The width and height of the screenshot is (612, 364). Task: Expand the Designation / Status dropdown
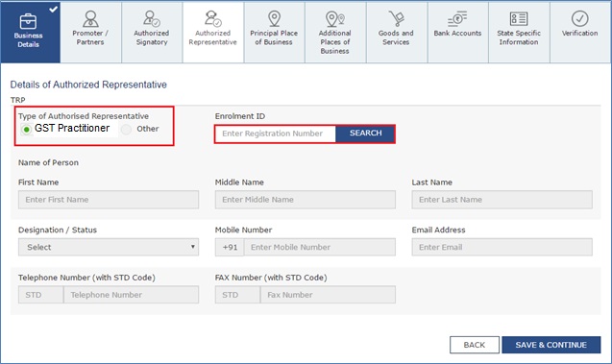tap(109, 247)
